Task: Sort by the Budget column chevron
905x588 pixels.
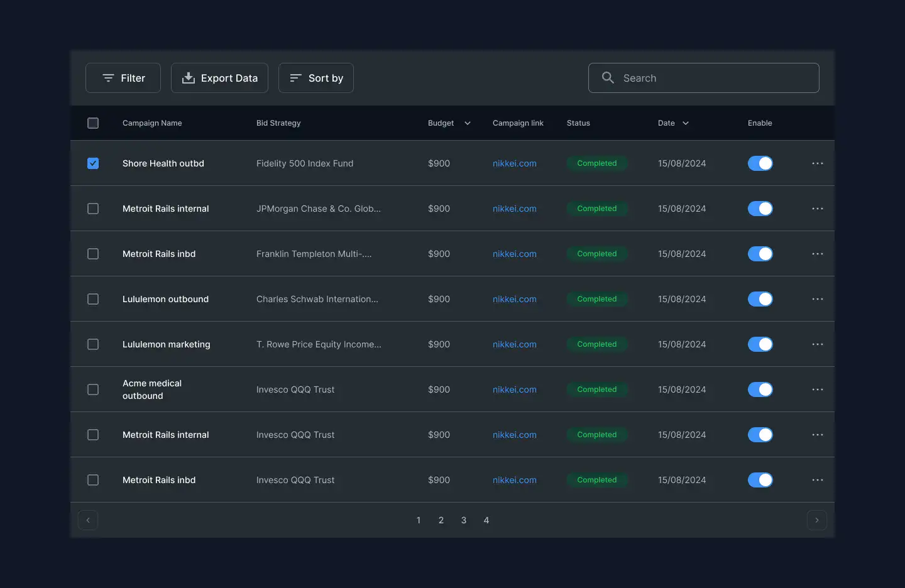Action: click(x=468, y=123)
